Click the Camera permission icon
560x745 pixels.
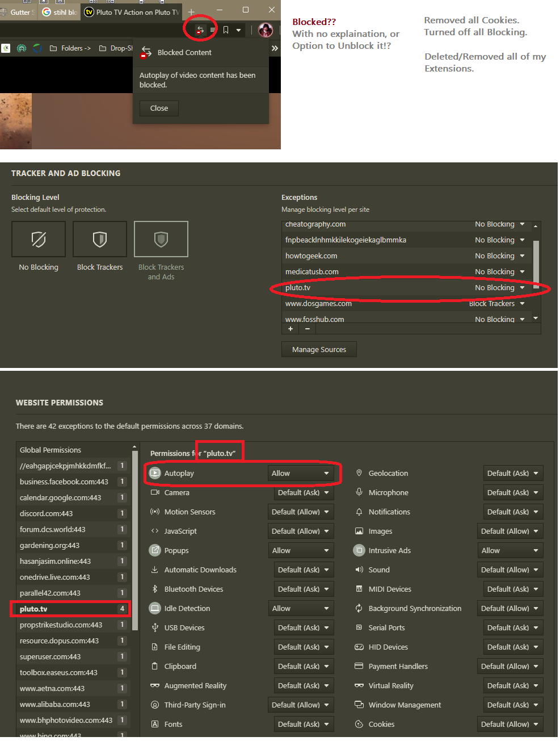[155, 492]
